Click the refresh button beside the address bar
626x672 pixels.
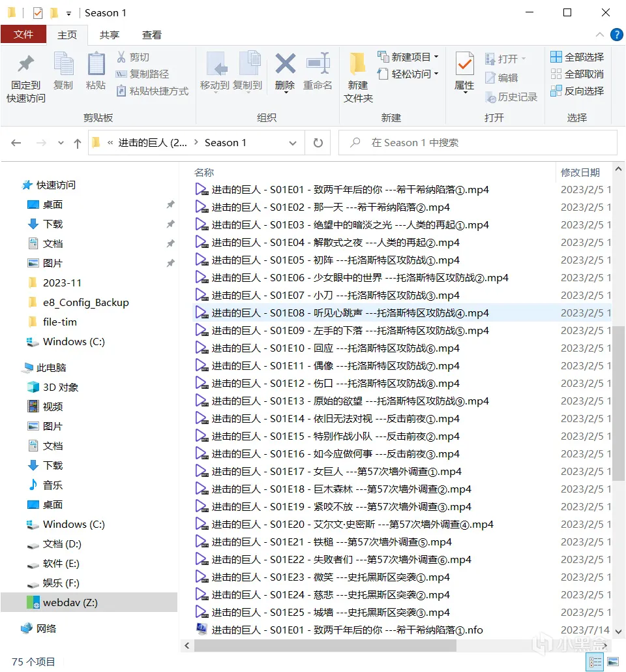318,143
